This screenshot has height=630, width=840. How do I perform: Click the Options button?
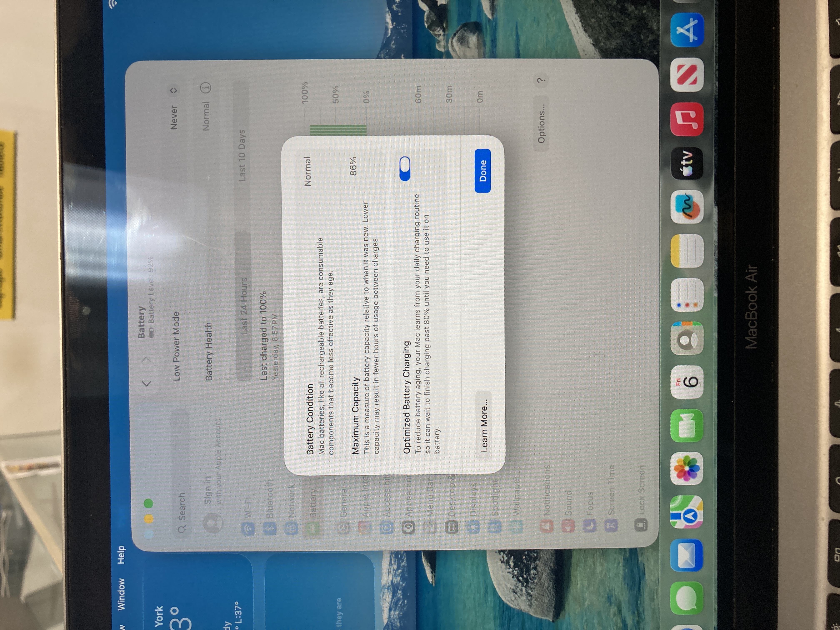[541, 123]
